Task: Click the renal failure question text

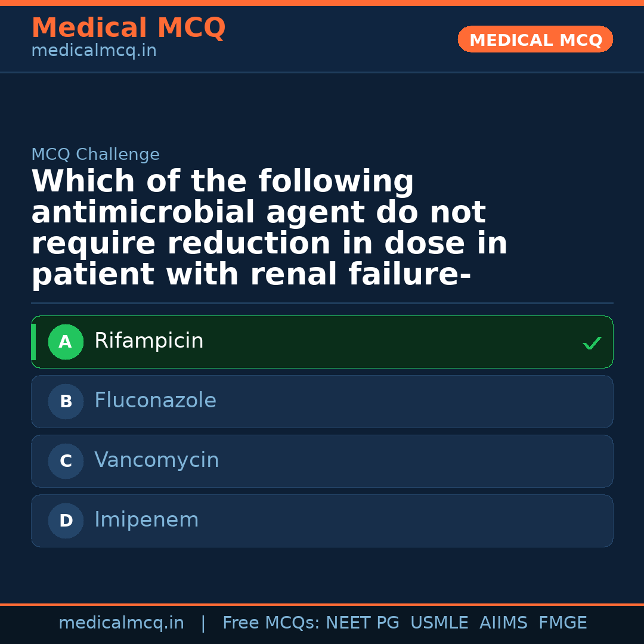Action: coord(268,228)
